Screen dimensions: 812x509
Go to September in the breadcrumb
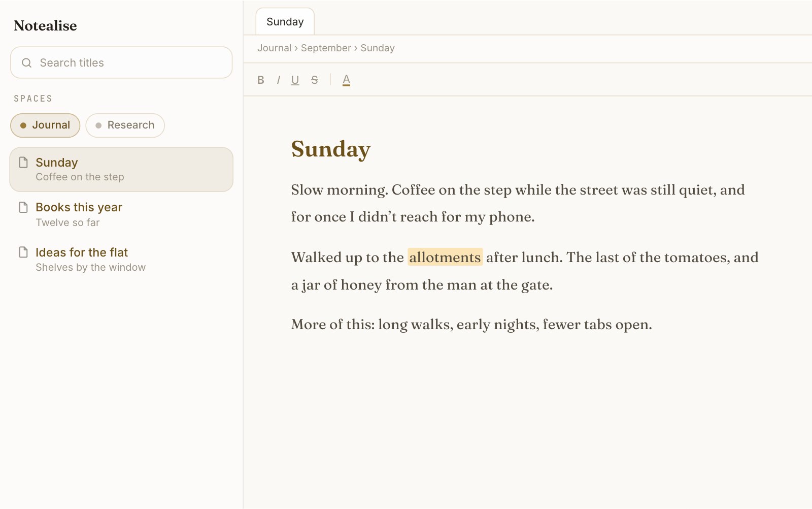pyautogui.click(x=326, y=48)
